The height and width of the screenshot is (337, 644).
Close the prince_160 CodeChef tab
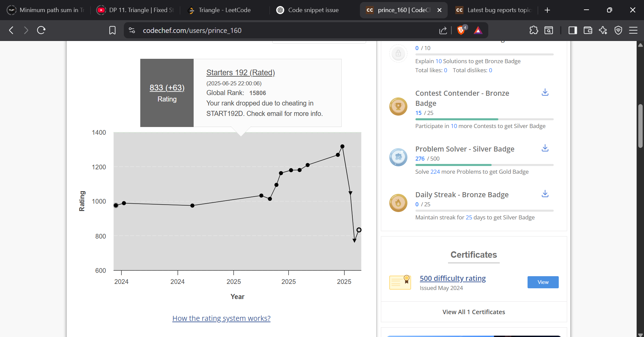[439, 10]
